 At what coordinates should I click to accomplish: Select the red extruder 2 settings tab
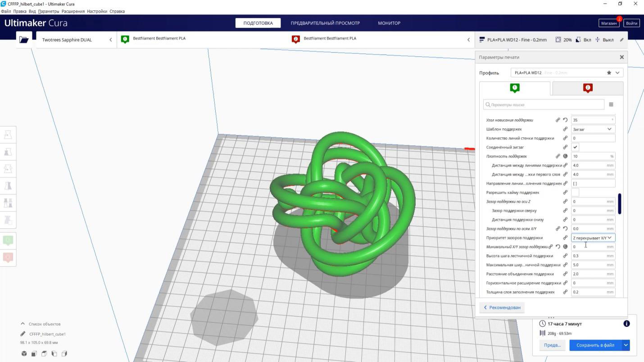pyautogui.click(x=587, y=88)
